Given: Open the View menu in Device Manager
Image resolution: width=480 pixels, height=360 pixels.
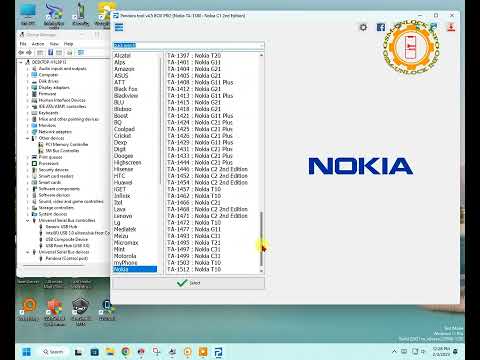Looking at the screenshot, I should tap(54, 44).
